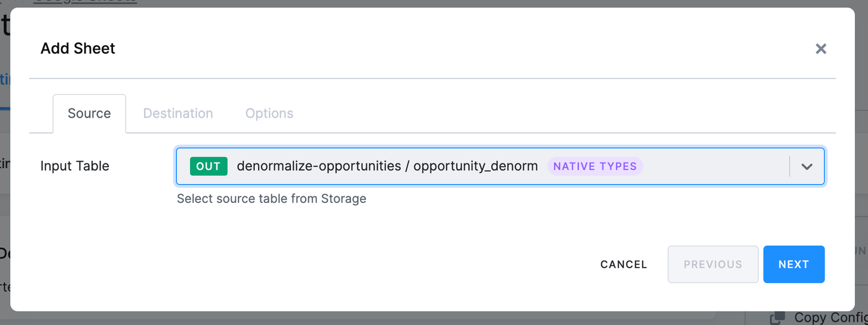
Task: Click the Add Sheet dialog title
Action: tap(78, 49)
